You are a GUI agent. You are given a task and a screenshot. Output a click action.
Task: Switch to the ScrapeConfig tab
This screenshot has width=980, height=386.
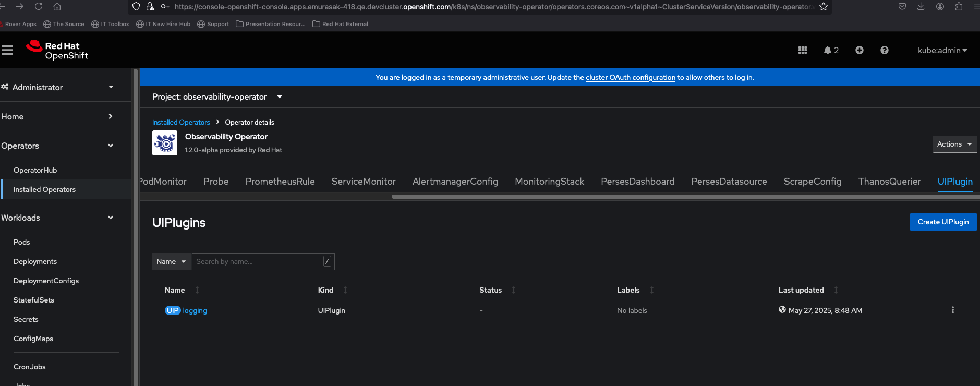click(x=813, y=182)
